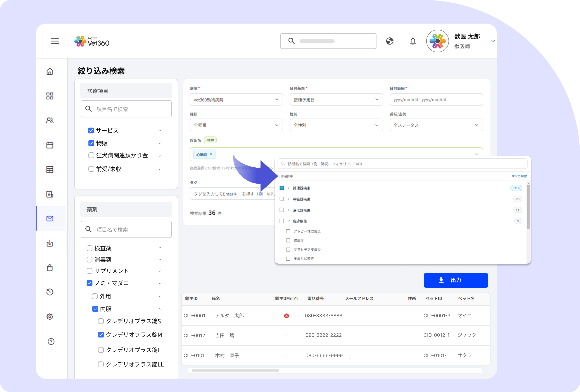Screen dimensions: 580x392
Task: Check the 消毒薬 checkbox
Action: tap(89, 260)
